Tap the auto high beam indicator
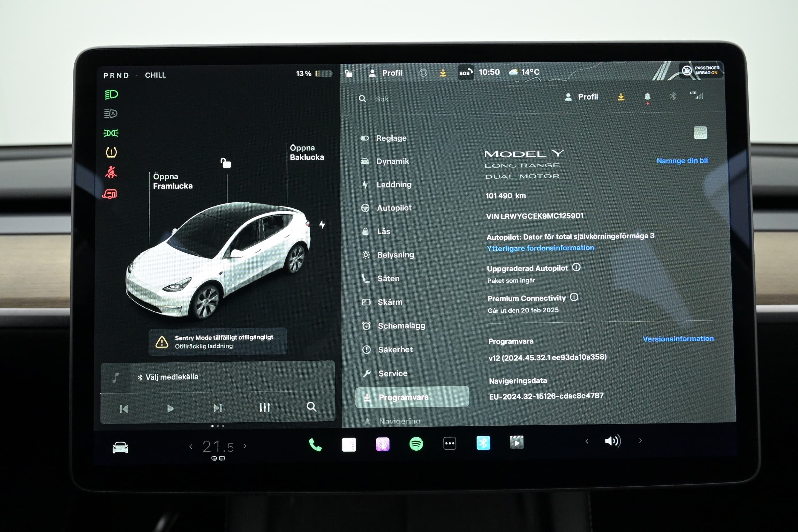Screen dimensions: 798x532 click(x=111, y=114)
